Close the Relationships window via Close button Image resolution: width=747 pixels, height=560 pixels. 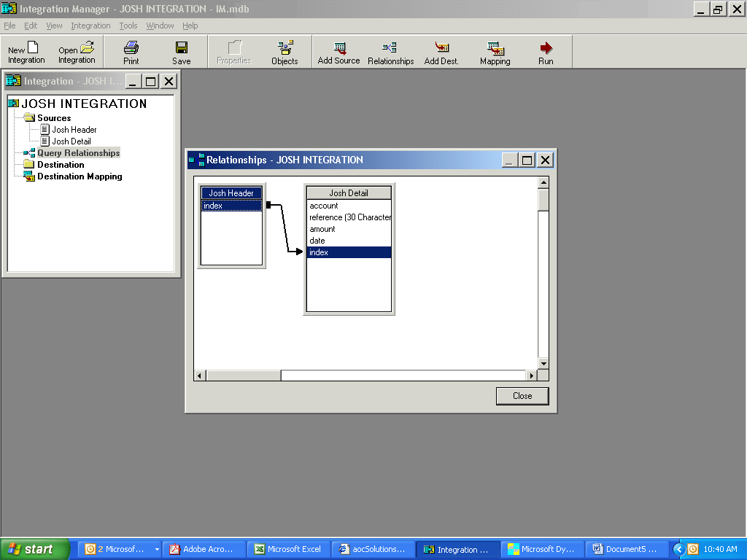[522, 395]
